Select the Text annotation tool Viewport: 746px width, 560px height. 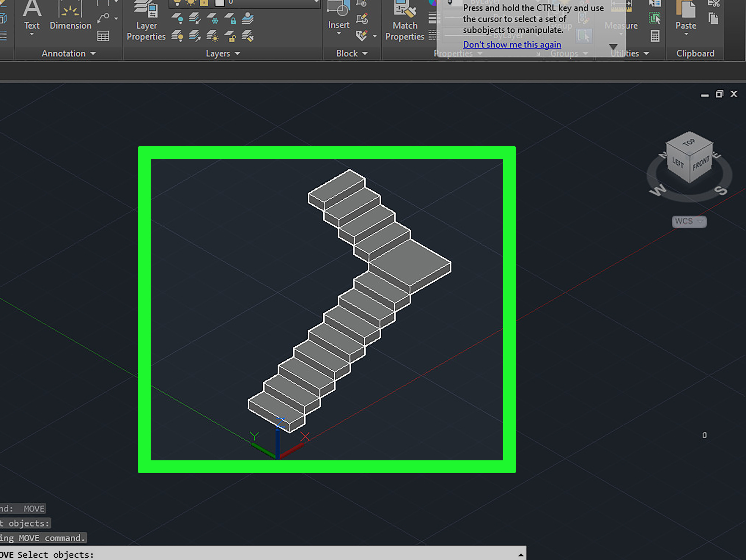(x=32, y=15)
